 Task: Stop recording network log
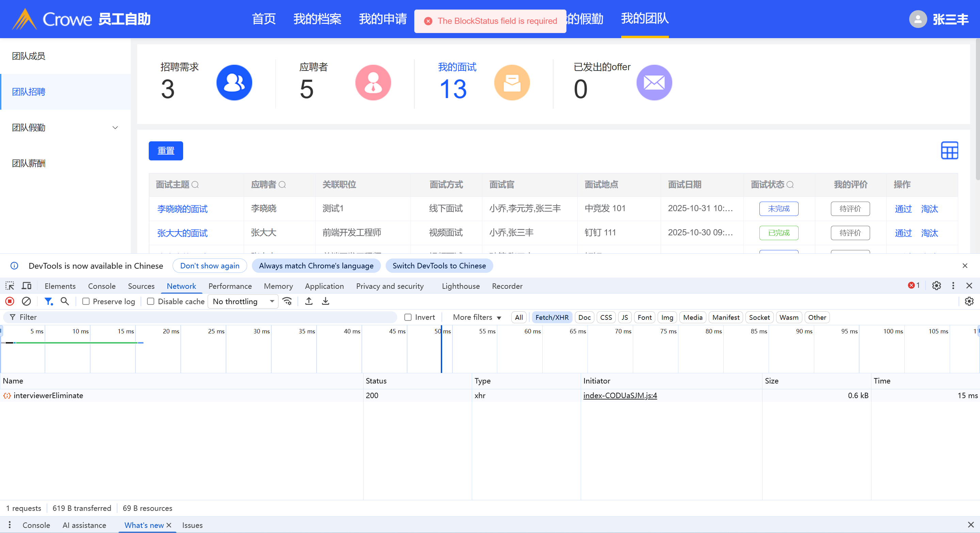point(10,301)
